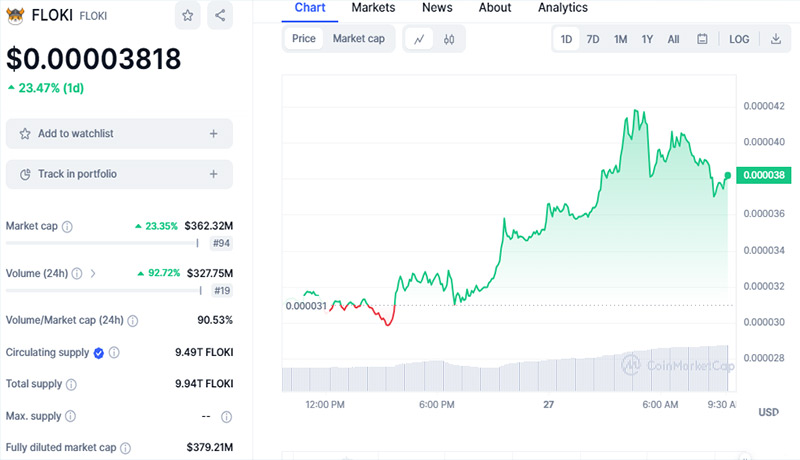
Task: Click the Market cap rank progress bar
Action: 102,243
